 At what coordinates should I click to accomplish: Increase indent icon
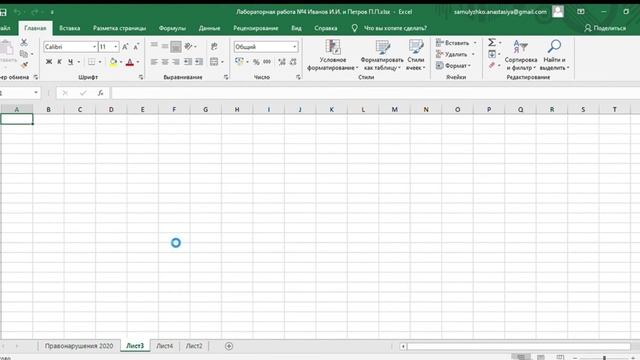(199, 62)
